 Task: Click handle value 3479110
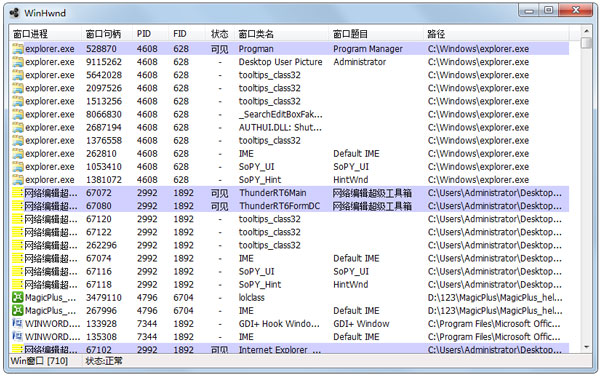(104, 298)
